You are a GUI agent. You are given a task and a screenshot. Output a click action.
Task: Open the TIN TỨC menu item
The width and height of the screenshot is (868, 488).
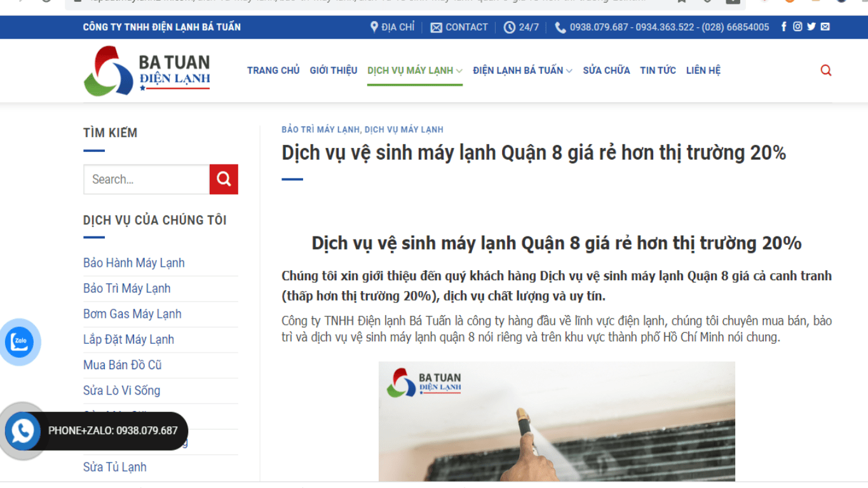pyautogui.click(x=658, y=71)
